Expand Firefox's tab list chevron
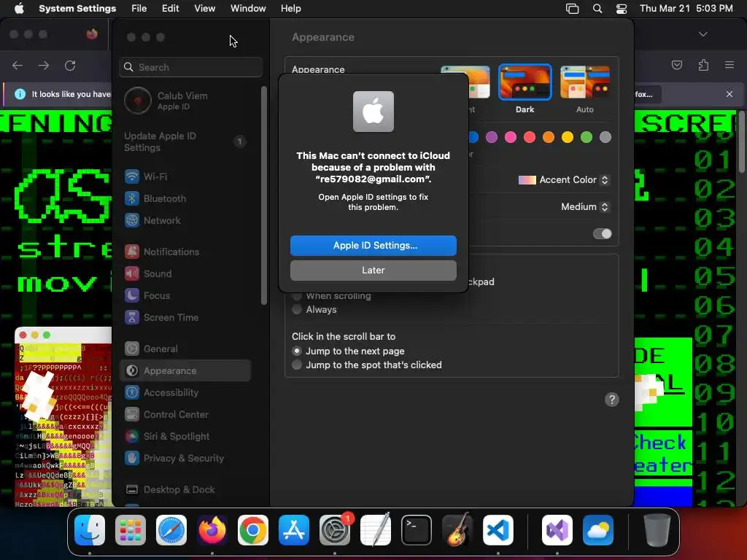Viewport: 747px width, 560px height. pyautogui.click(x=703, y=34)
